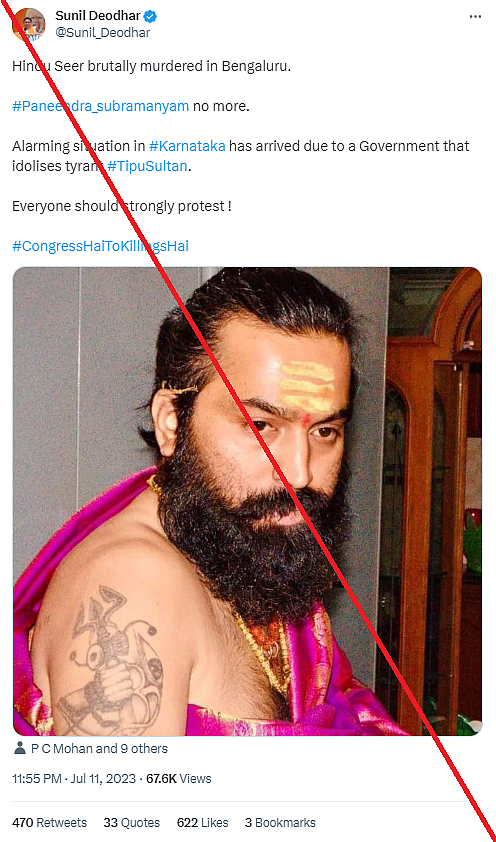Click the tagged people person icon

point(20,748)
